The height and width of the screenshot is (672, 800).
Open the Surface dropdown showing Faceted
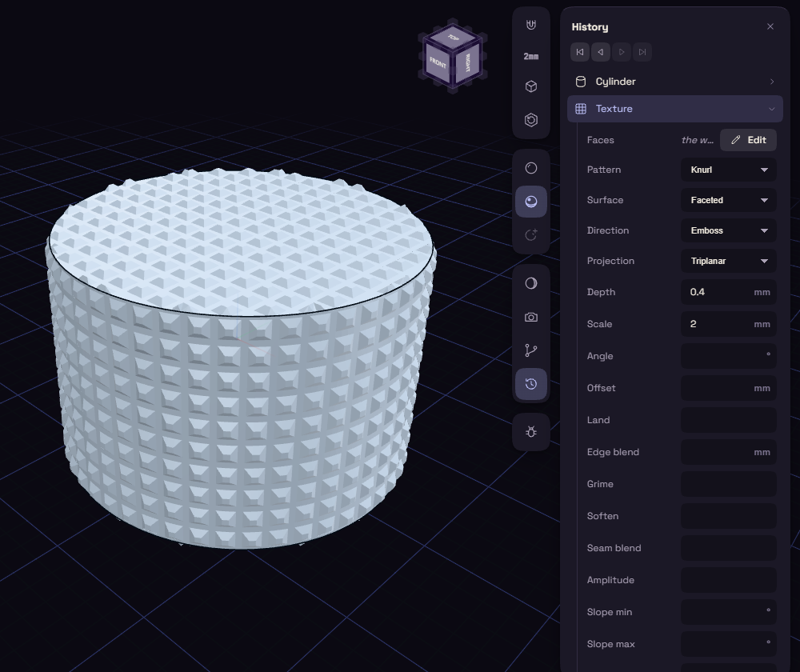pos(729,200)
